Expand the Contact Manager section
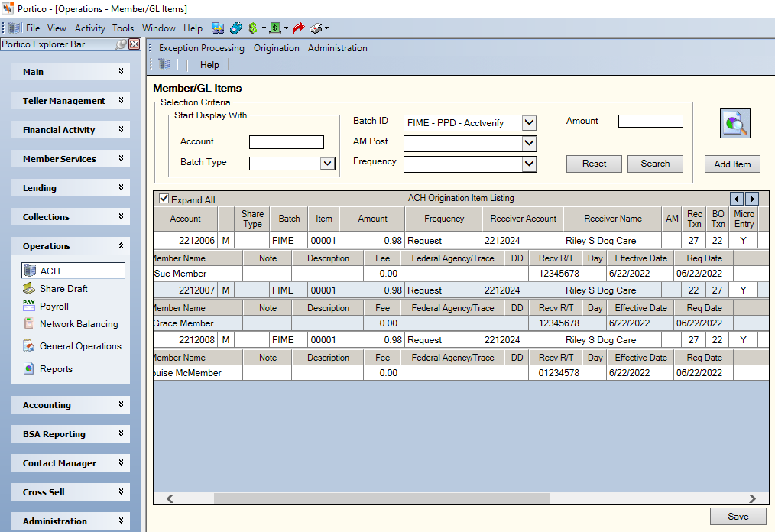The image size is (775, 532). (x=70, y=463)
